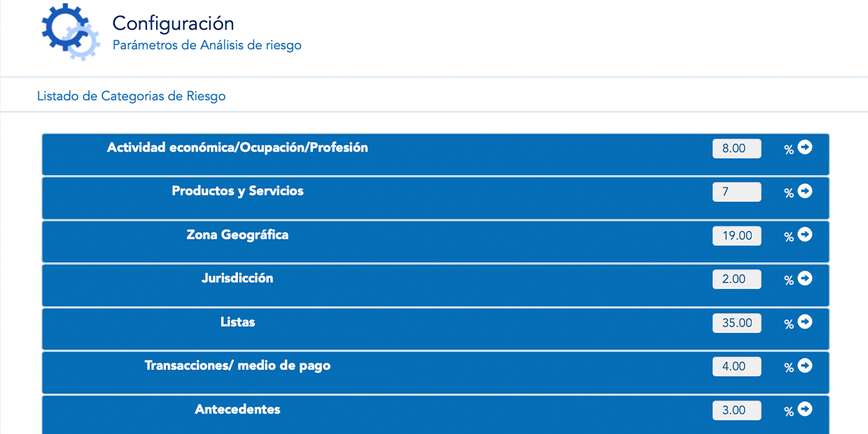The image size is (868, 434).
Task: Click the Listas row arrow icon
Action: click(x=805, y=322)
